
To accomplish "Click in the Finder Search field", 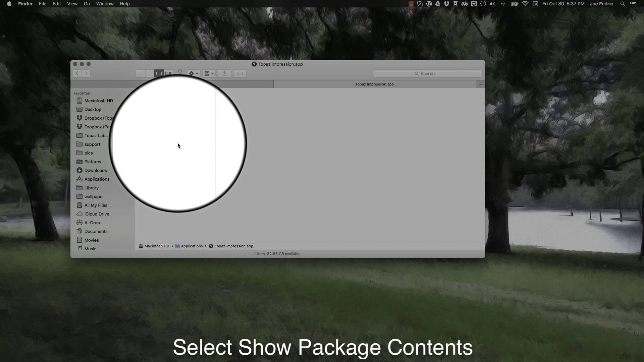I will tap(428, 73).
